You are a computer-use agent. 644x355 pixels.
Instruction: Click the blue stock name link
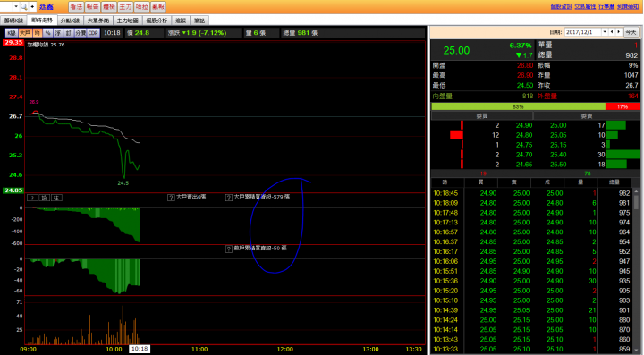pos(47,6)
